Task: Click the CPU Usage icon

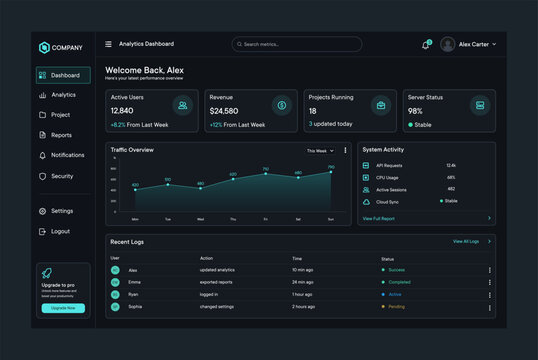Action: (x=366, y=177)
